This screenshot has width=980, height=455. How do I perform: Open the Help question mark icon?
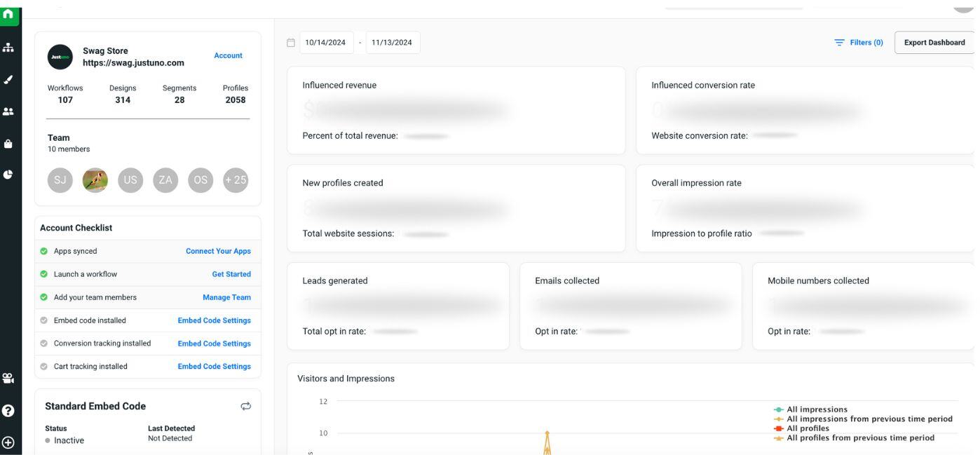coord(8,411)
